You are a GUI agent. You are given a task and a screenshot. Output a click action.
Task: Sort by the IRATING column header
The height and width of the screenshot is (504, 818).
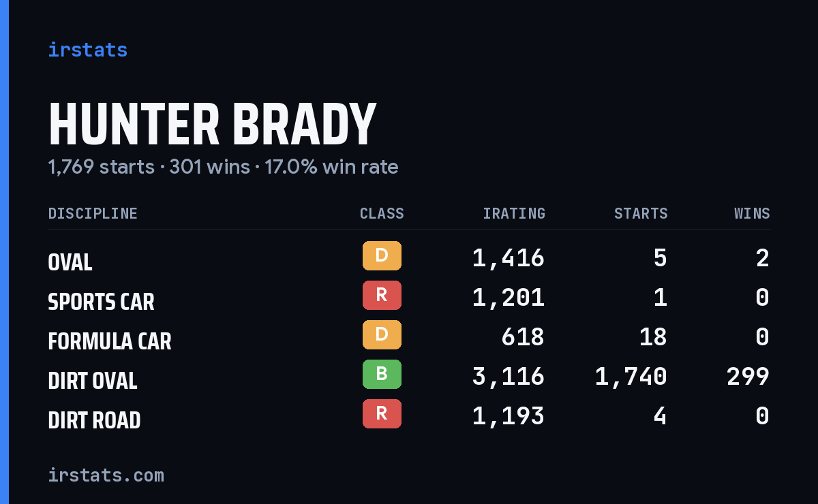(x=514, y=214)
